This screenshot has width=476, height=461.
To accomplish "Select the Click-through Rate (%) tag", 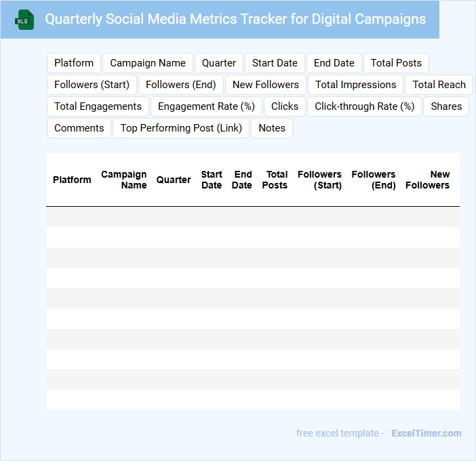I will 365,106.
